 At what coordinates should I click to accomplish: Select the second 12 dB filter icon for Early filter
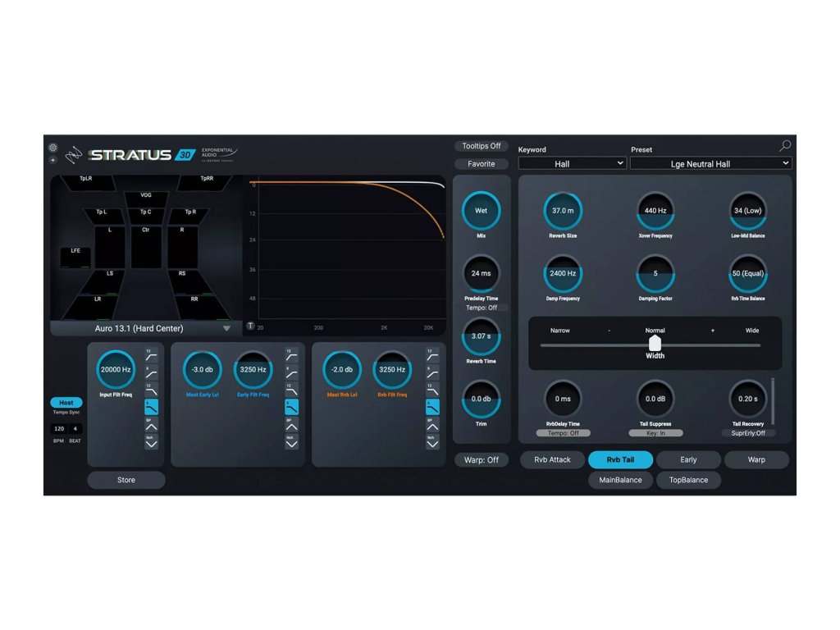click(x=291, y=390)
